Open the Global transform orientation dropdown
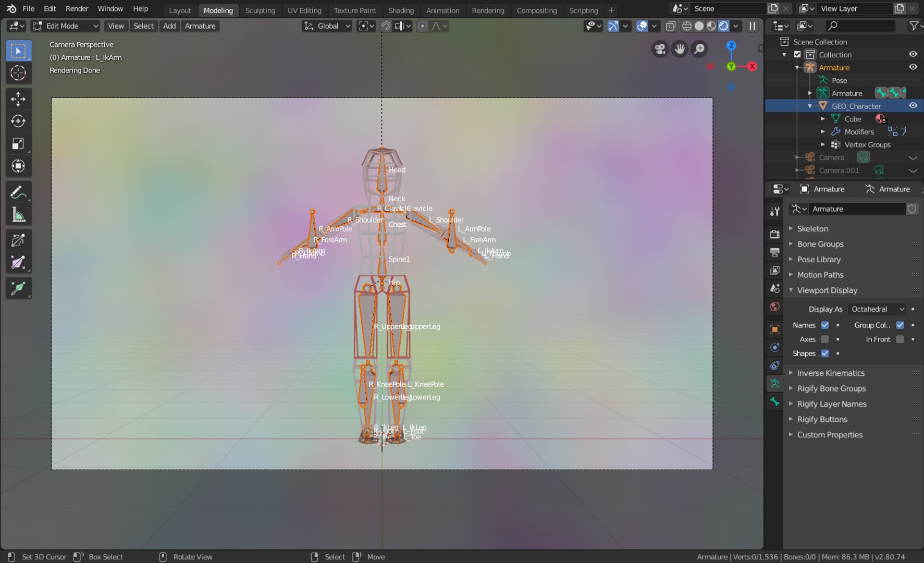This screenshot has width=924, height=563. click(327, 26)
